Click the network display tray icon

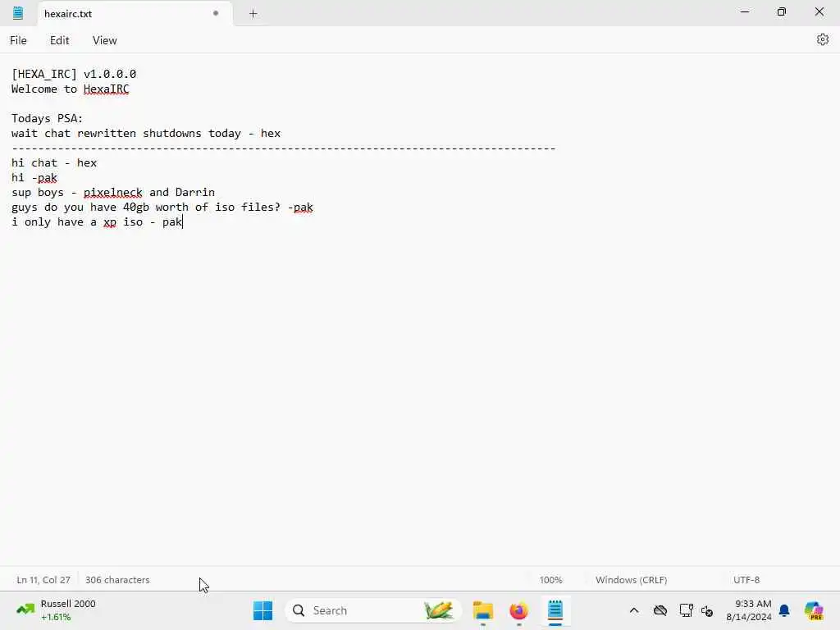point(686,610)
